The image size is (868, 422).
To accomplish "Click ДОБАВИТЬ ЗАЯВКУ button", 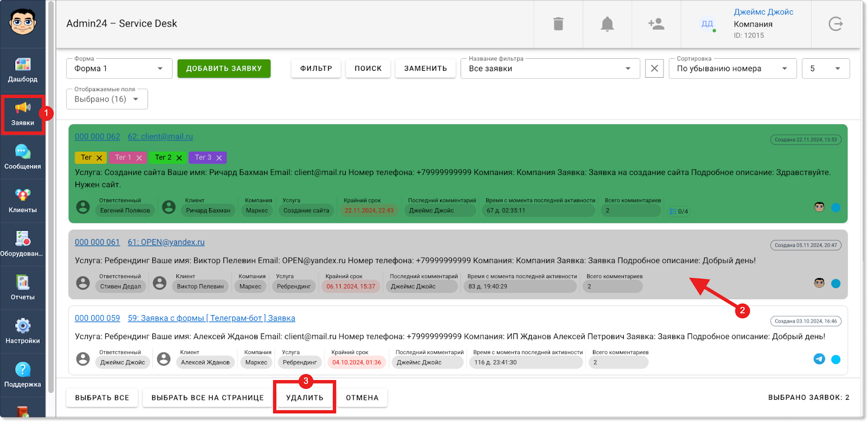I will tap(224, 68).
